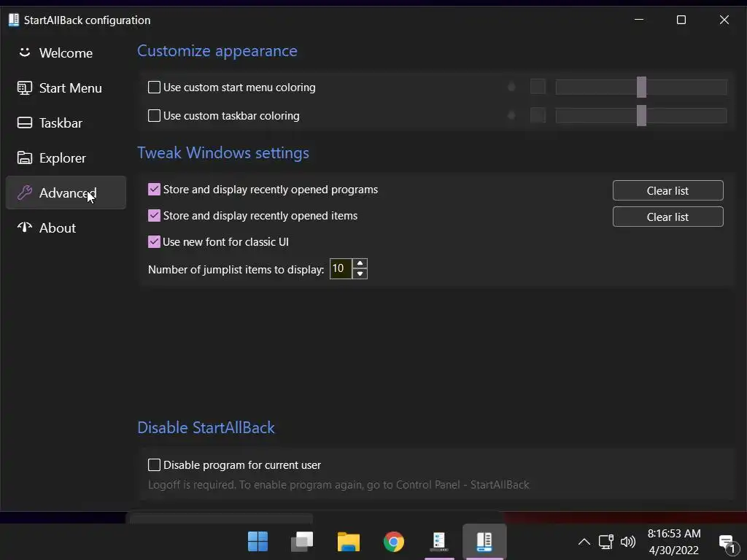Click the 'Logoff is required' note text
Viewport: 747px width, 560px height.
click(338, 485)
